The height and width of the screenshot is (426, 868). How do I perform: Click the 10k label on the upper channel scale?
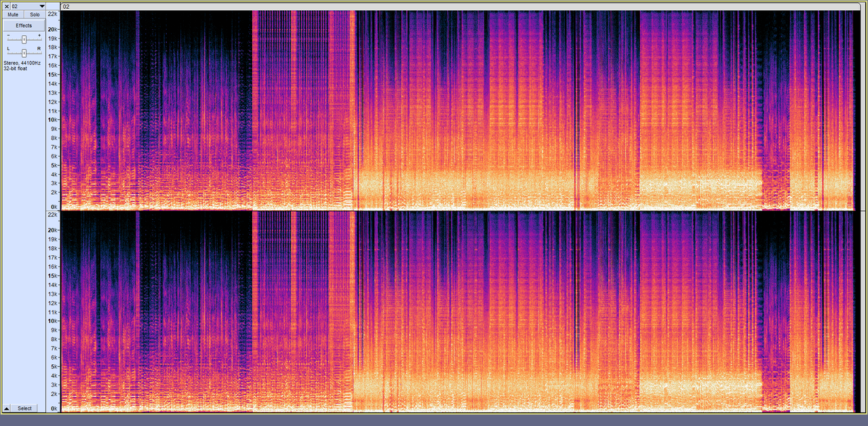(x=52, y=119)
